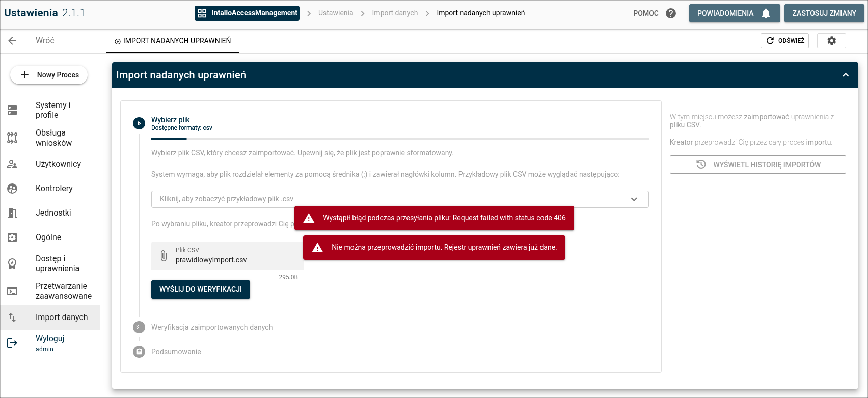Viewport: 868px width, 398px height.
Task: Click the Wyloguj logout icon
Action: [x=13, y=343]
